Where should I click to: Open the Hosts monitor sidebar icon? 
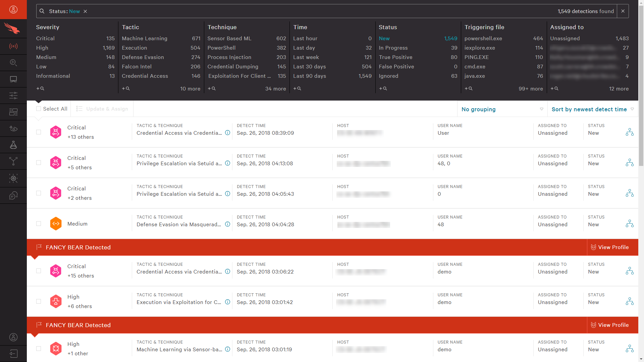(13, 79)
